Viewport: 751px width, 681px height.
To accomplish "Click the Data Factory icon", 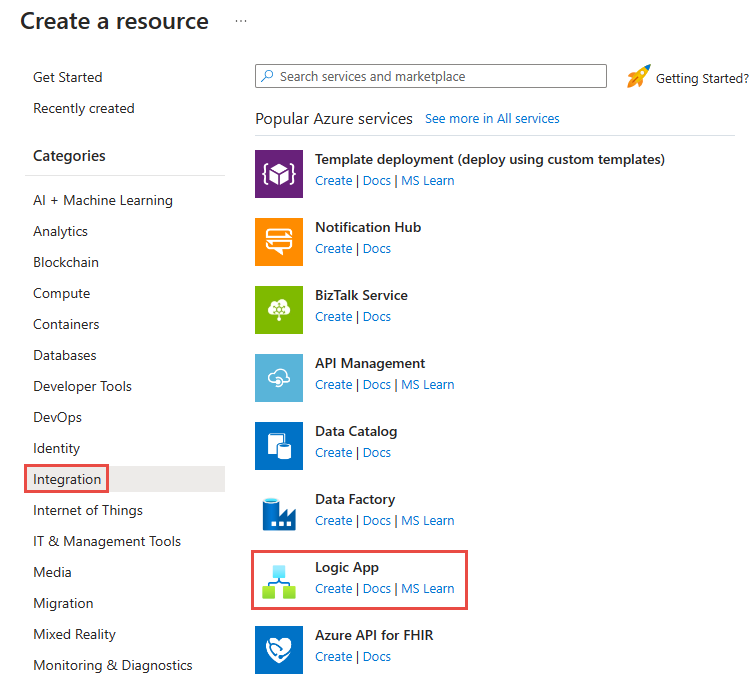I will (x=279, y=514).
